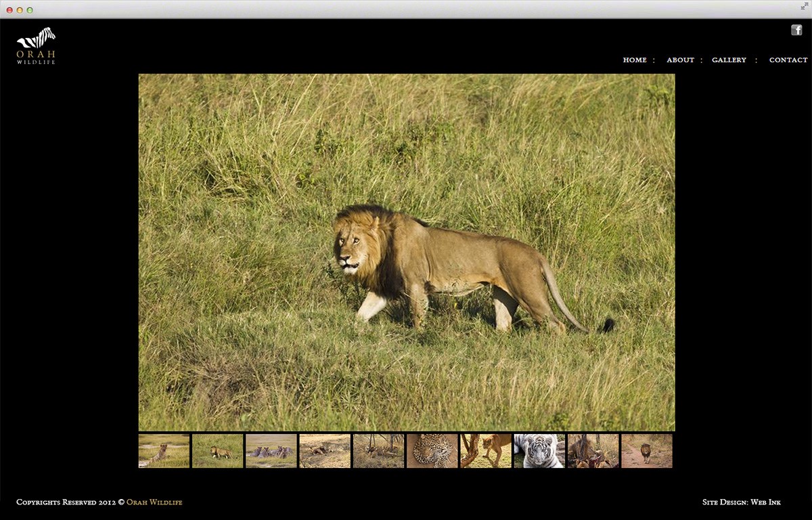Image resolution: width=812 pixels, height=520 pixels.
Task: Click the Orah Wildlife zebra logo
Action: click(x=36, y=46)
